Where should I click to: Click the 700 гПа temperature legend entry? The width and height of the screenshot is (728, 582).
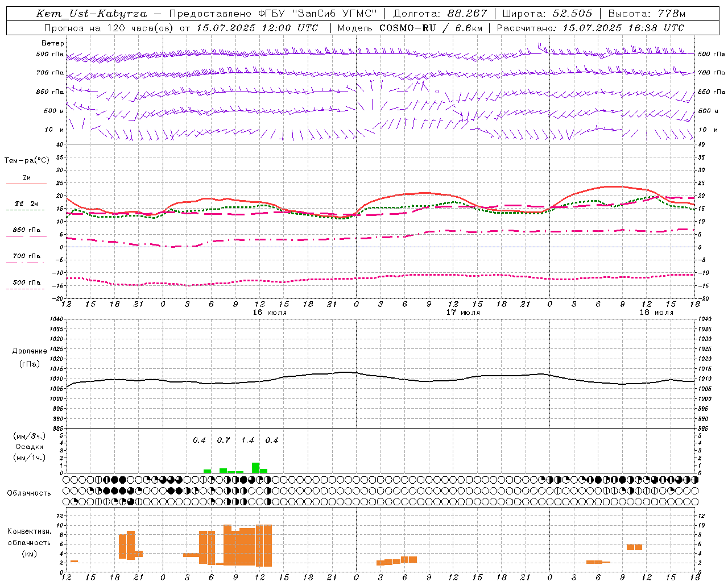[26, 256]
